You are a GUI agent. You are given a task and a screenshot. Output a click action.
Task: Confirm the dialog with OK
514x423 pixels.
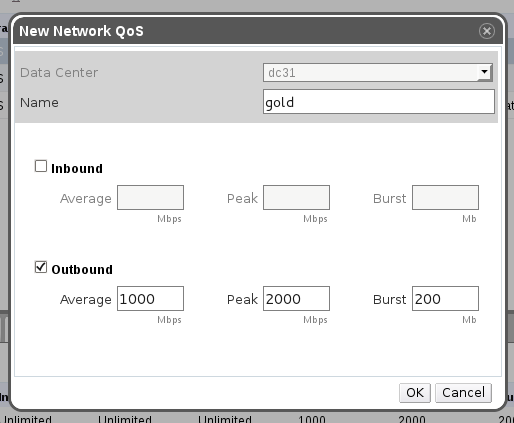[x=415, y=393]
